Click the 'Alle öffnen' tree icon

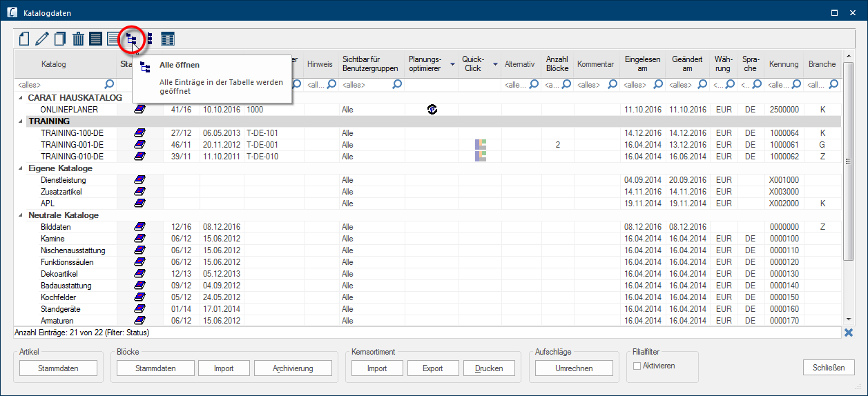131,39
